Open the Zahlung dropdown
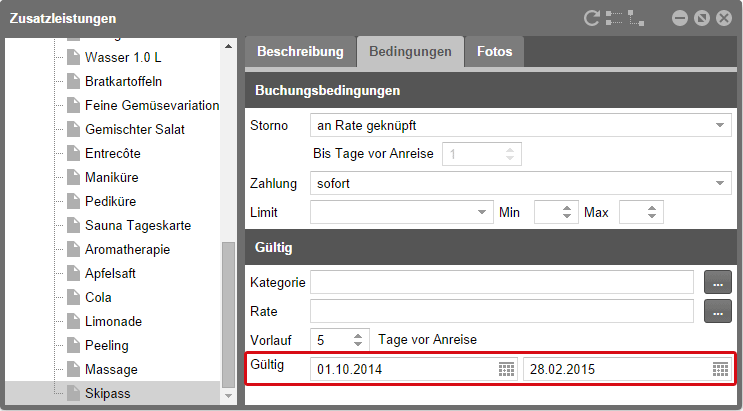The width and height of the screenshot is (743, 411). point(721,184)
